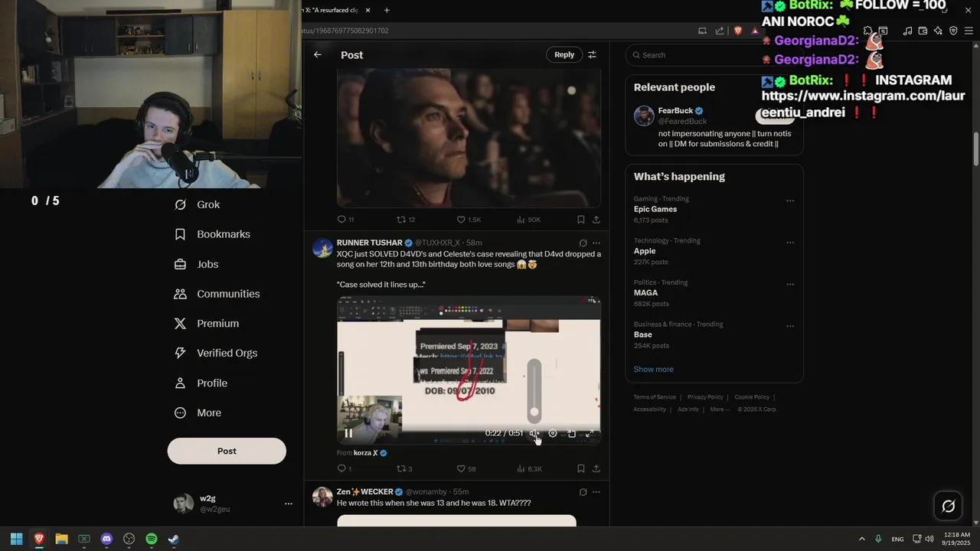980x551 pixels.
Task: Open Grok from the sidebar
Action: coord(198,204)
